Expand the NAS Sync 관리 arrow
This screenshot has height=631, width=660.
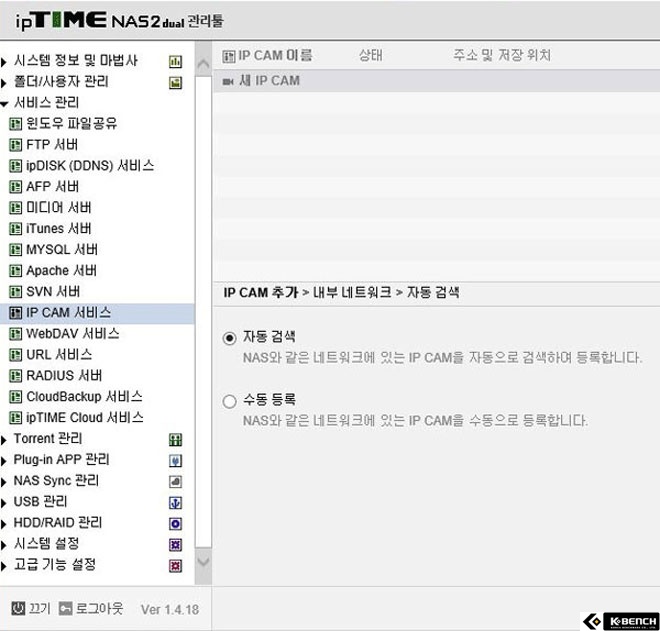click(4, 482)
